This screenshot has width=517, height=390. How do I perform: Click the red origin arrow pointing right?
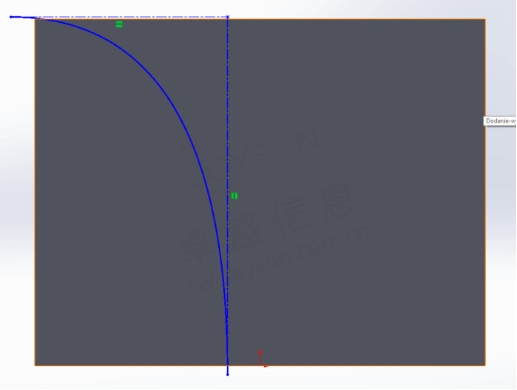click(x=265, y=366)
